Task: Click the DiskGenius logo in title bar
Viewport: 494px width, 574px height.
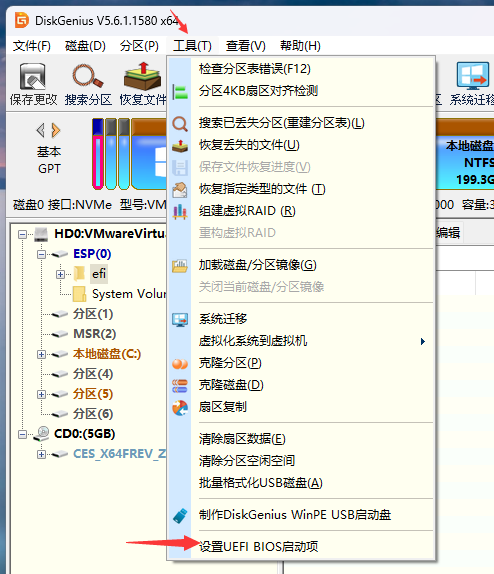Action: [22, 20]
